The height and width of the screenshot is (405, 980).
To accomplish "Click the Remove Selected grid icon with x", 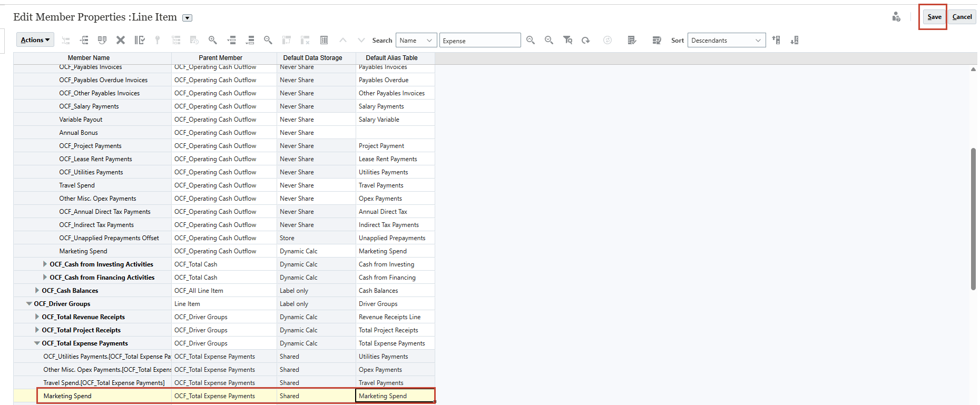I will click(305, 40).
